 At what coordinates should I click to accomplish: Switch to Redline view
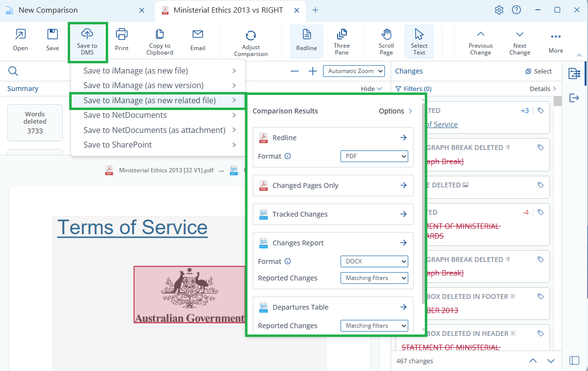click(306, 41)
